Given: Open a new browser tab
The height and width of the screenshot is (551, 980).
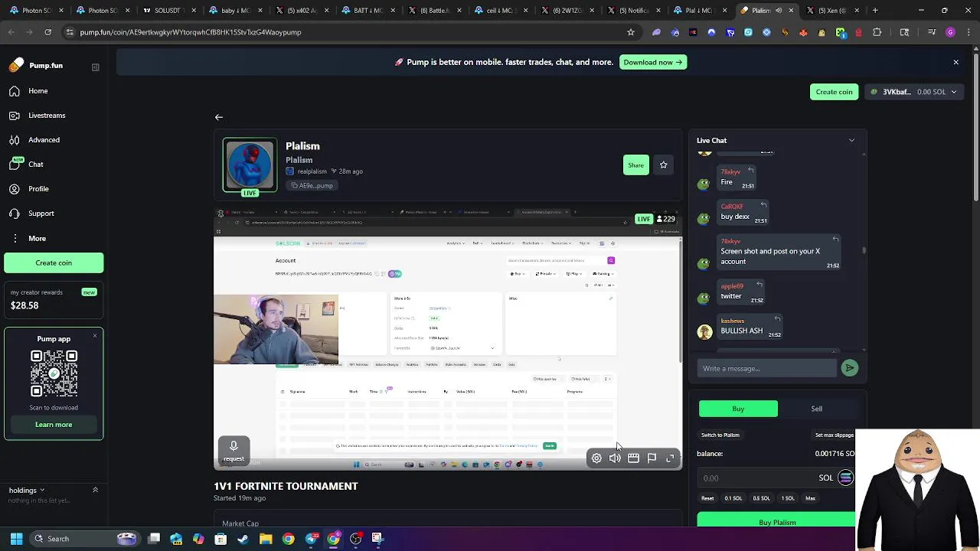Looking at the screenshot, I should point(875,11).
